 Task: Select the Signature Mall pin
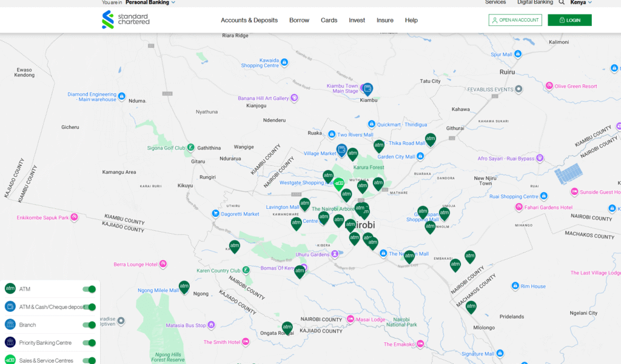[500, 353]
